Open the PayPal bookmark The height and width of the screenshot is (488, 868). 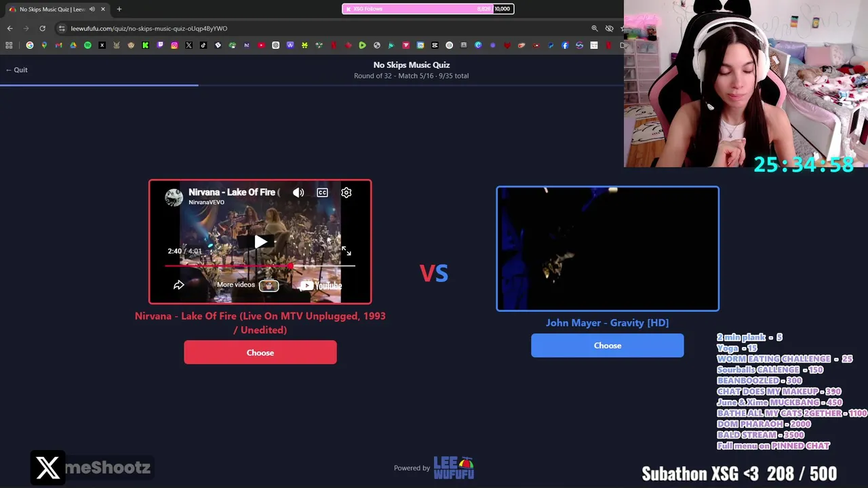pyautogui.click(x=550, y=45)
